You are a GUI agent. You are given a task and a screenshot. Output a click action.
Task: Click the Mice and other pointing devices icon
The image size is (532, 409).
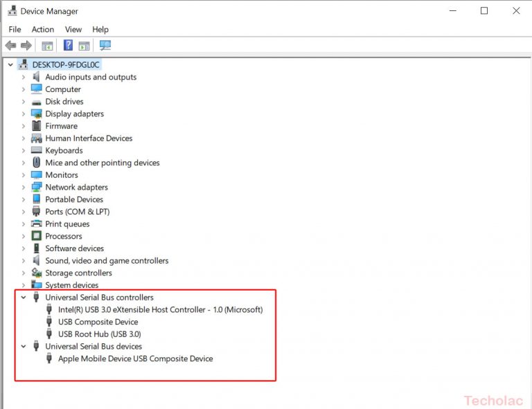(36, 163)
